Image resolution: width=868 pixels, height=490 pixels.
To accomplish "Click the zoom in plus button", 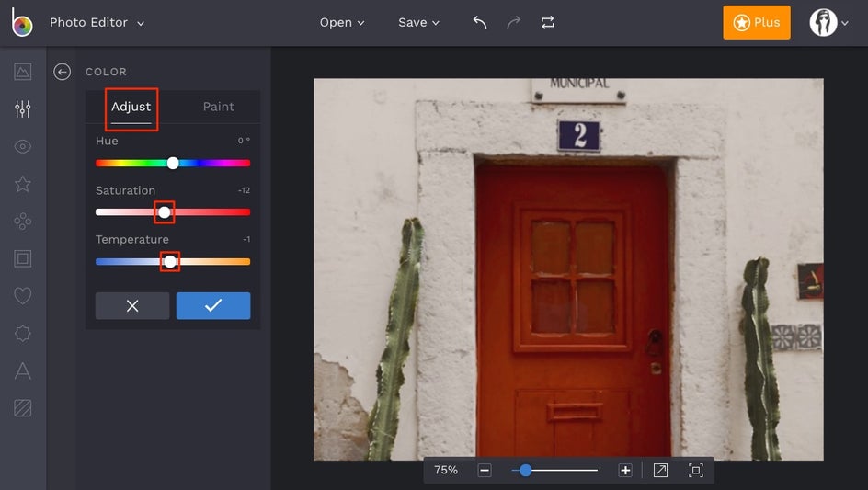I will [625, 471].
